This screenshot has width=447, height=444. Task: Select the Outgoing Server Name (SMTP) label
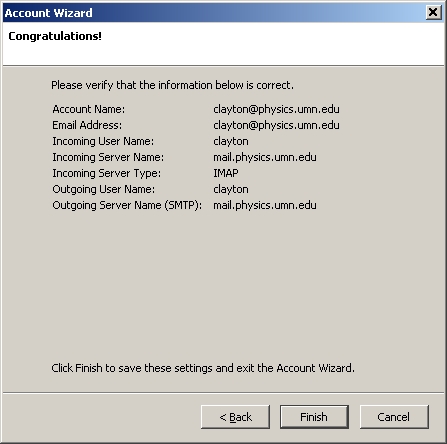127,205
